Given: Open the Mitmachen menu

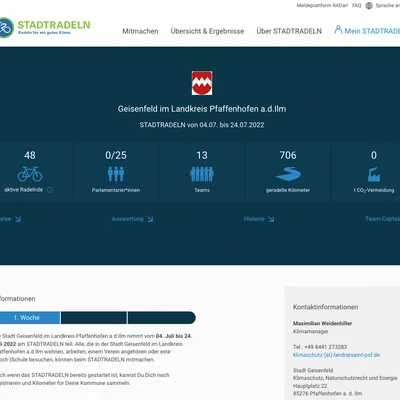Looking at the screenshot, I should (x=140, y=31).
